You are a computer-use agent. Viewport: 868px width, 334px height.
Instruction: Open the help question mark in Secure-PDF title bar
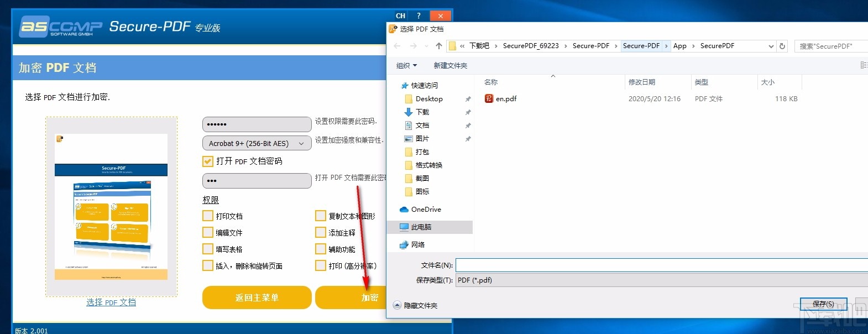click(419, 15)
